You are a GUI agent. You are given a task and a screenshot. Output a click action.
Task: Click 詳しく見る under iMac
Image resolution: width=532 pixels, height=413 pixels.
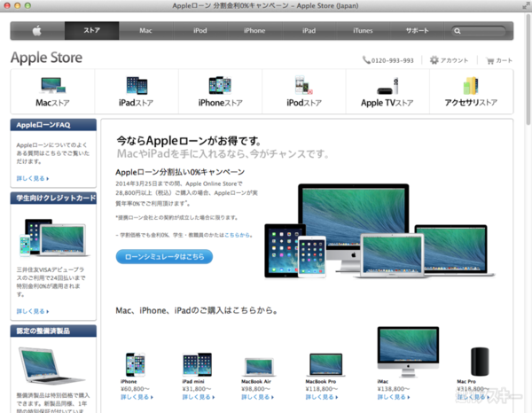click(394, 397)
